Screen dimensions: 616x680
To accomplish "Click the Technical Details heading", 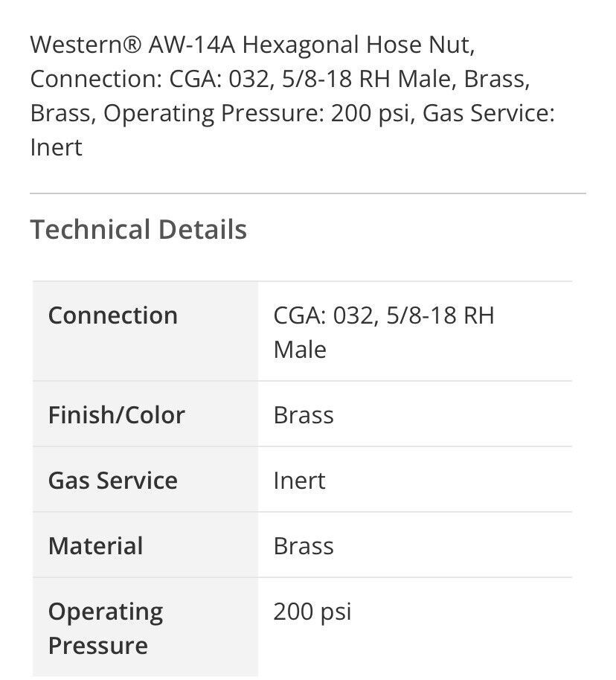I will tap(138, 229).
